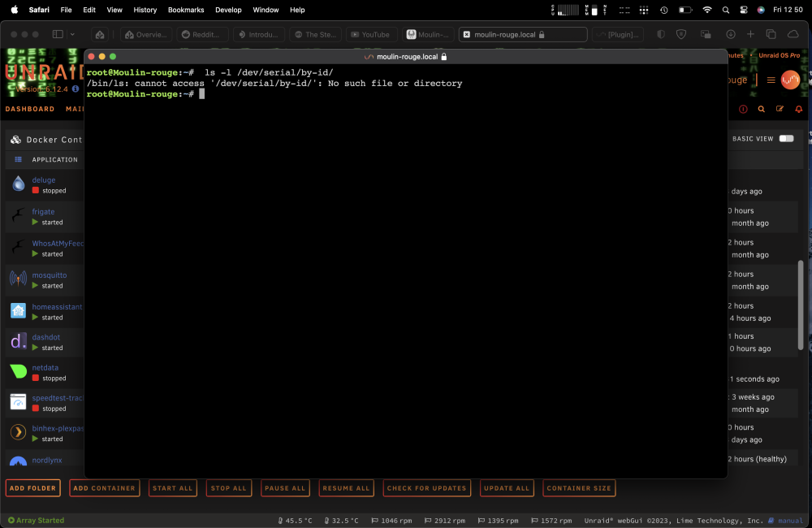Click the ADD CONTAINER button
Viewport: 812px width, 528px height.
[104, 488]
